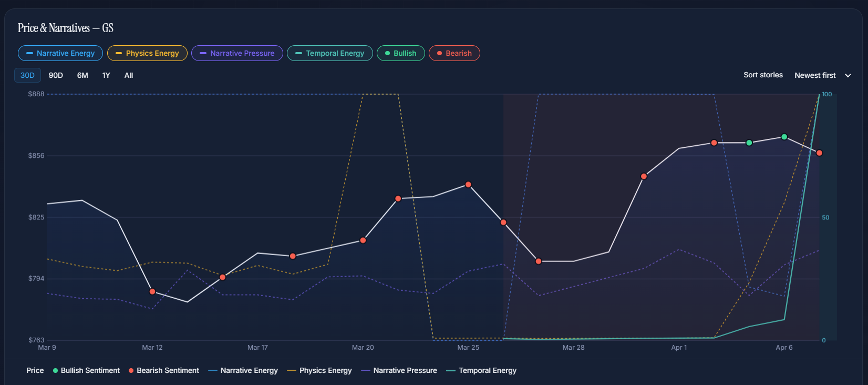Switch to the 6M time range
The height and width of the screenshot is (385, 868).
pyautogui.click(x=82, y=75)
